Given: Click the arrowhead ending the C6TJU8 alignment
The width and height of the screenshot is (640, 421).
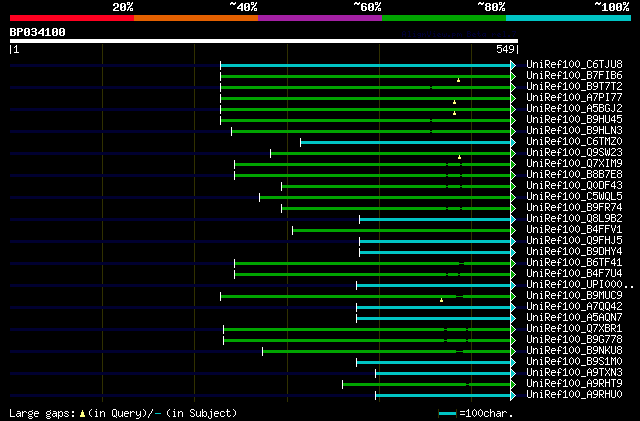Looking at the screenshot, I should [x=513, y=65].
